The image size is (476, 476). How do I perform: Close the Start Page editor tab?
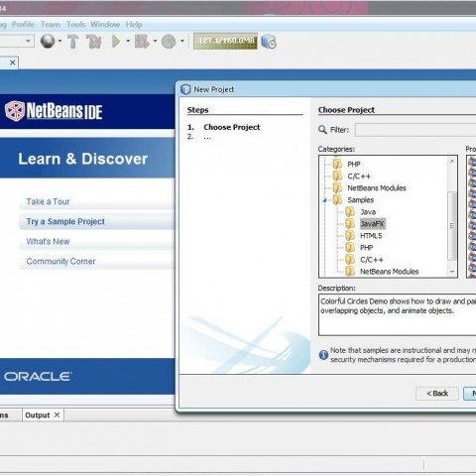(x=13, y=62)
